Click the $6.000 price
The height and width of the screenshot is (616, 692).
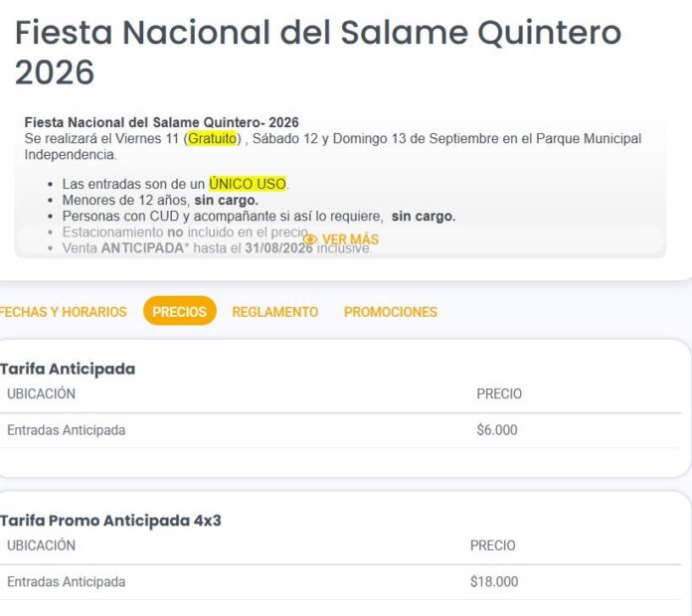tap(497, 430)
